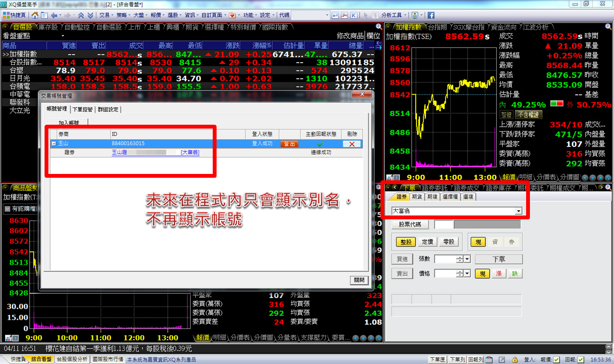This screenshot has height=364, width=614.
Task: Open the 大富翁 account dropdown
Action: (x=518, y=211)
